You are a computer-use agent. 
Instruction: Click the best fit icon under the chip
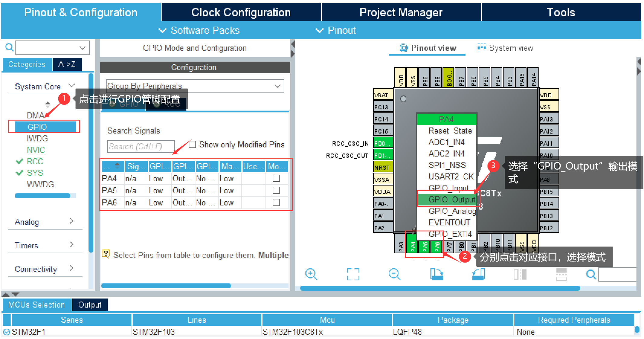(353, 274)
